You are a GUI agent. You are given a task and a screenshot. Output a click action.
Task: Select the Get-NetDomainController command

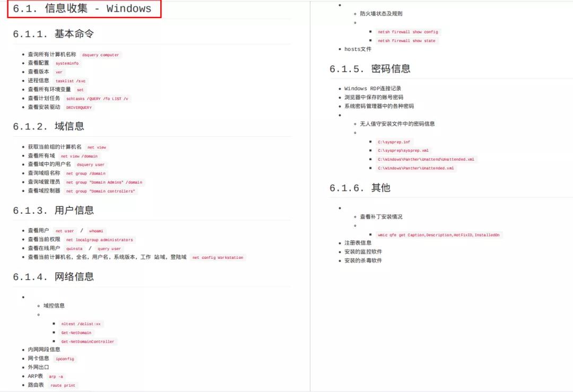(x=88, y=342)
